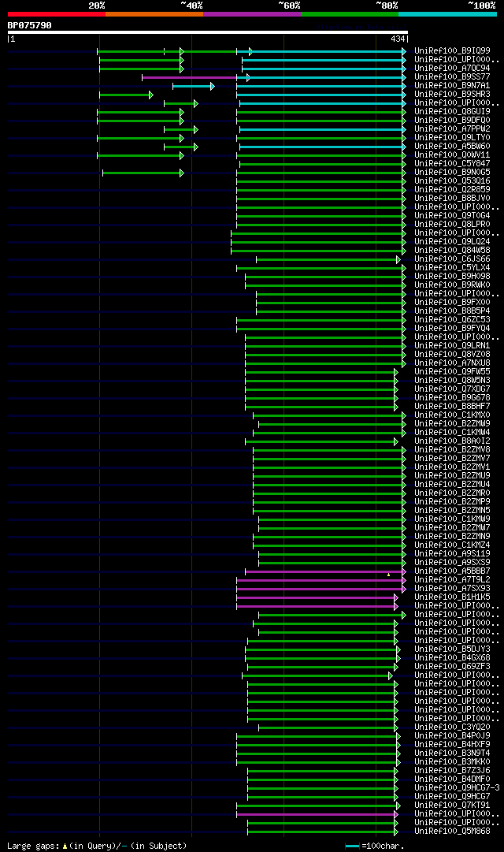The image size is (504, 852).
Task: Open the UniRef100_C6JS66 entry
Action: [x=452, y=259]
